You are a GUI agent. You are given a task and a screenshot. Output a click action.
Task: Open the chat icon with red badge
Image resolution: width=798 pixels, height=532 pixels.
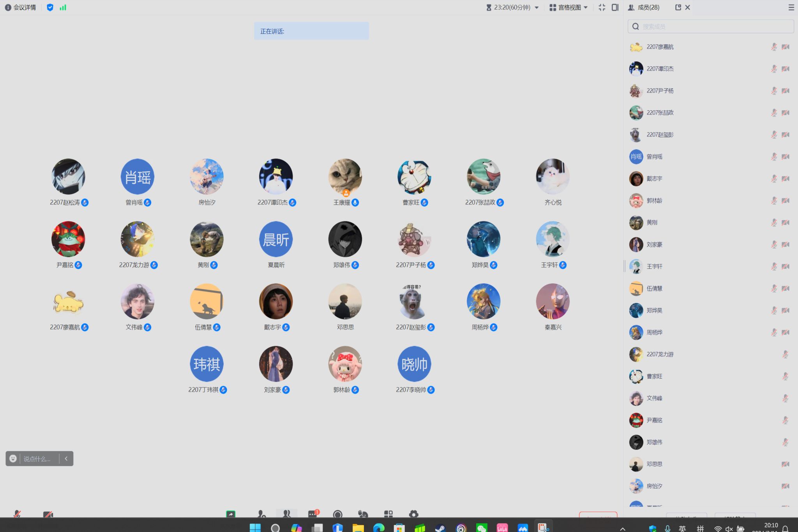313,514
